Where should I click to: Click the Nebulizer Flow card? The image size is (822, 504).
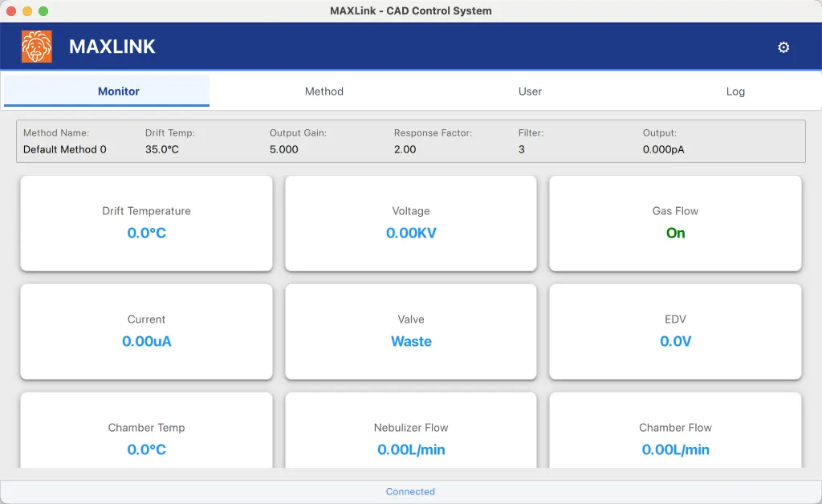click(411, 431)
